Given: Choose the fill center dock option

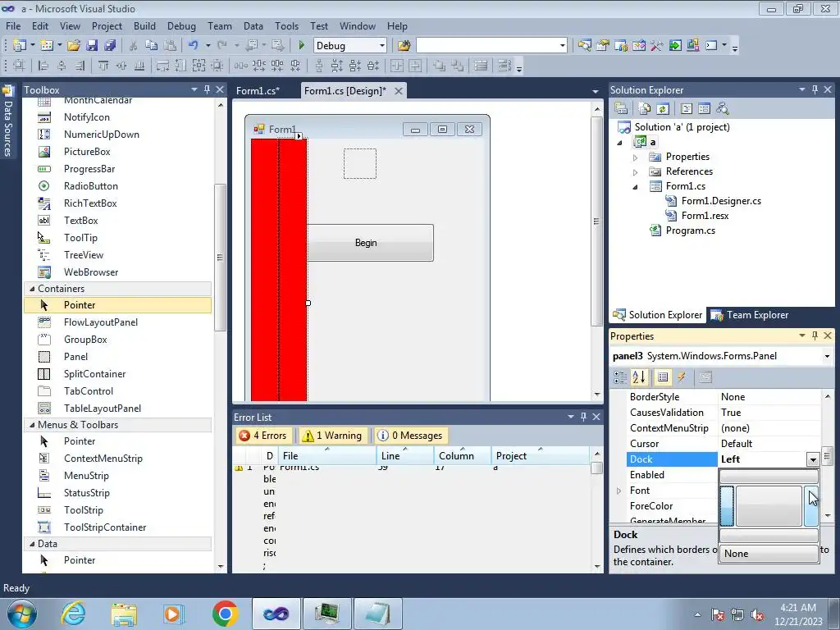Looking at the screenshot, I should [769, 506].
